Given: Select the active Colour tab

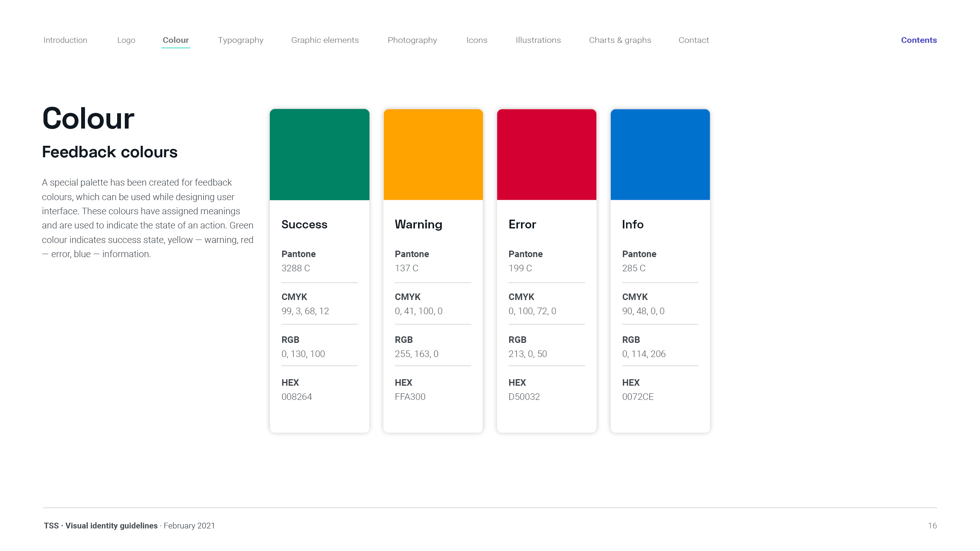Looking at the screenshot, I should pyautogui.click(x=176, y=40).
